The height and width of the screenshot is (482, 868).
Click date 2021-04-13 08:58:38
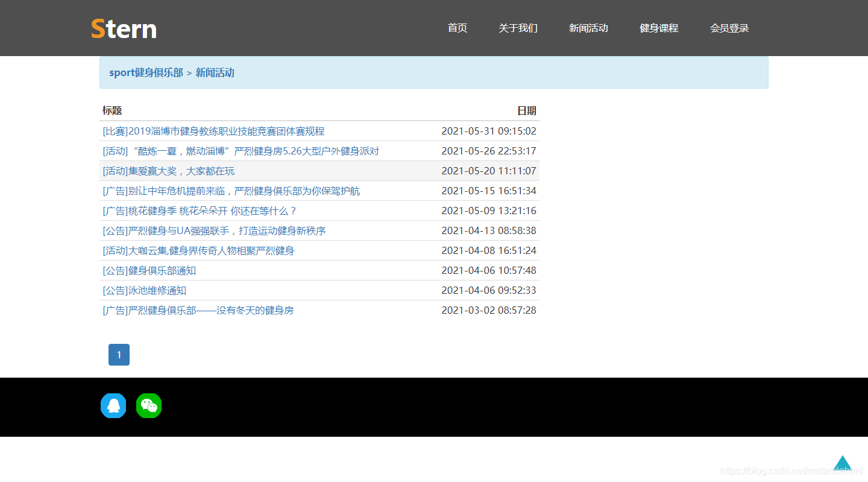click(x=489, y=230)
